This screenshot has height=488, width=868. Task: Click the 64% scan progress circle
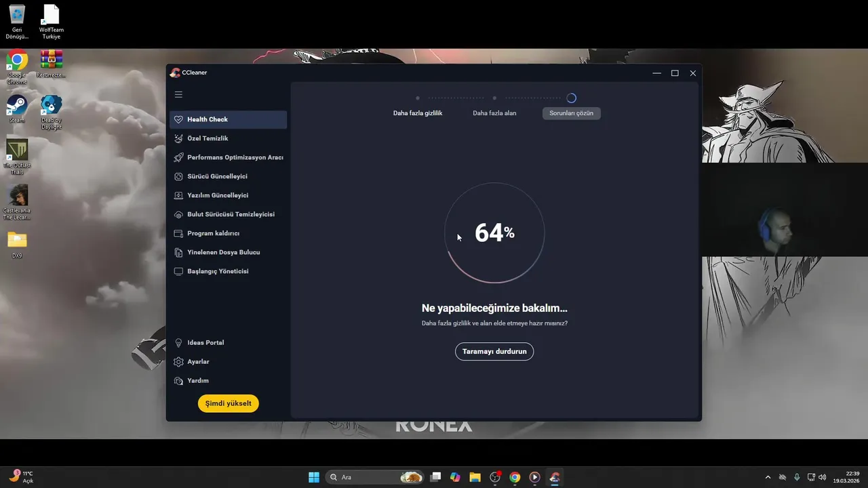pyautogui.click(x=494, y=233)
